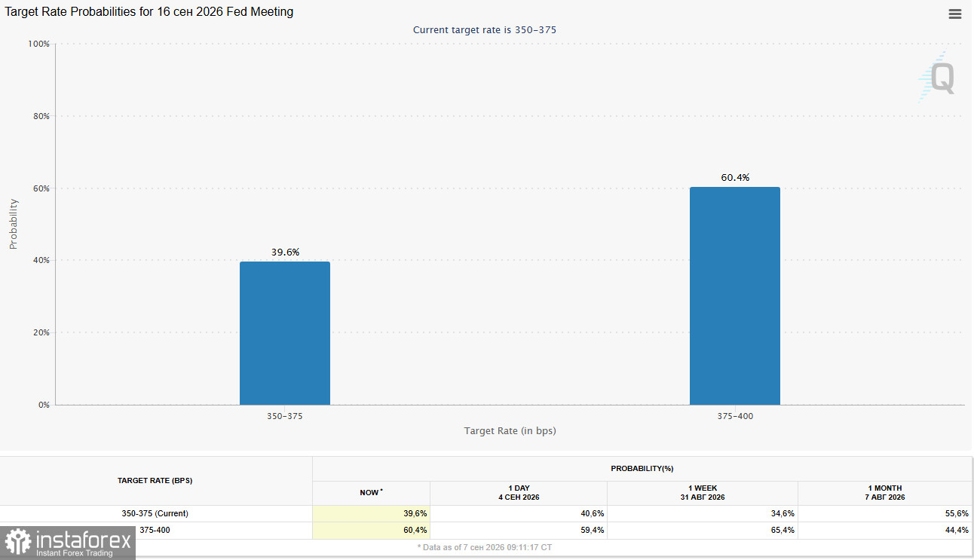Image resolution: width=974 pixels, height=560 pixels.
Task: Click the TARGET RATE (BPS) header
Action: pyautogui.click(x=155, y=481)
